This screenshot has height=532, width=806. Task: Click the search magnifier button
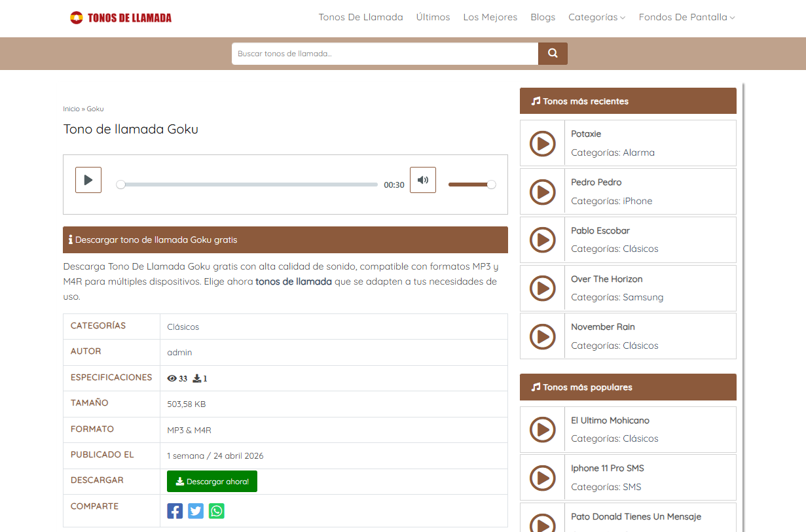553,54
